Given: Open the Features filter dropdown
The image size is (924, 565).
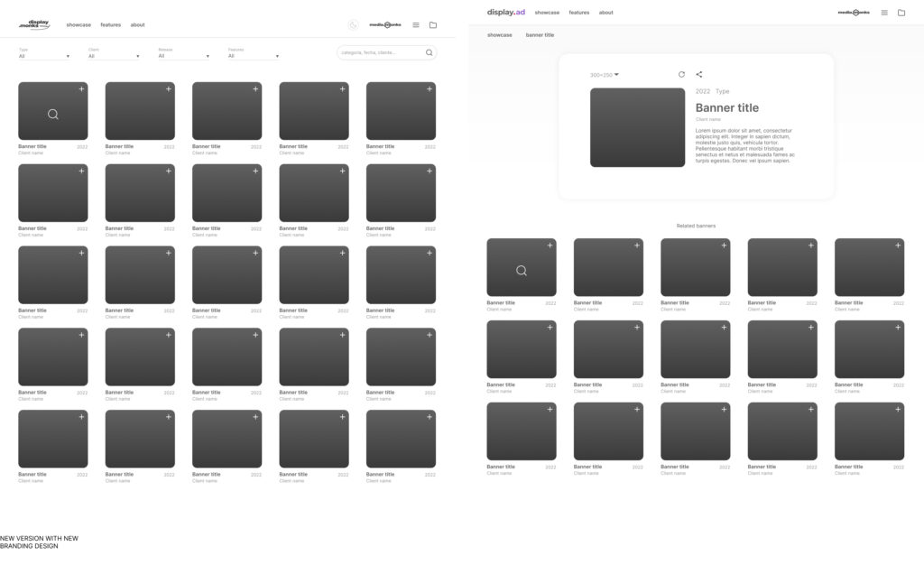Looking at the screenshot, I should click(x=253, y=56).
